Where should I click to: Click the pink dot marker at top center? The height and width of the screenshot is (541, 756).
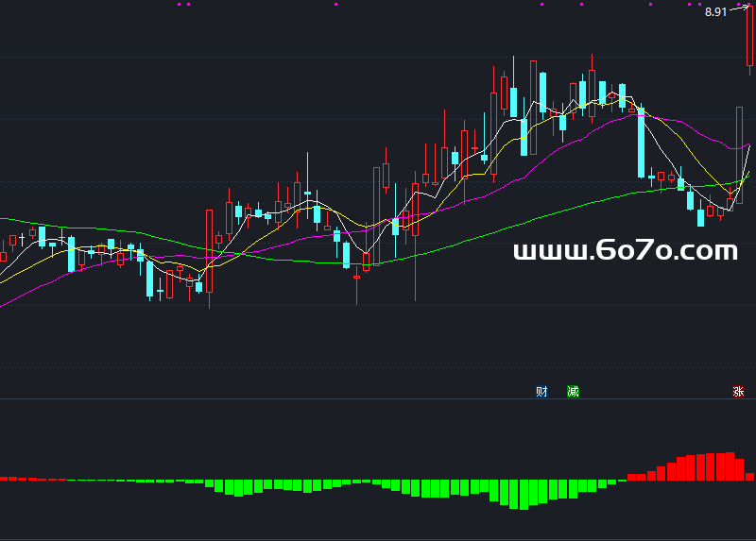coord(336,4)
